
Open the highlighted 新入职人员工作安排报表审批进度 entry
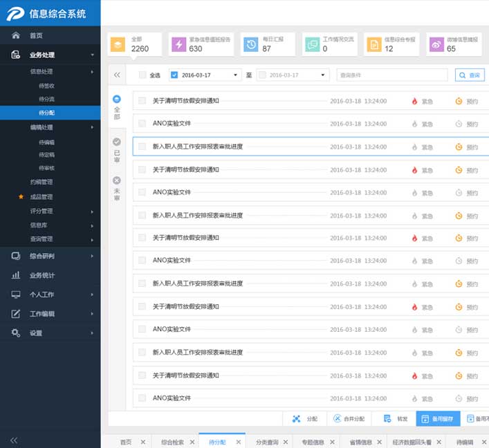click(x=198, y=147)
